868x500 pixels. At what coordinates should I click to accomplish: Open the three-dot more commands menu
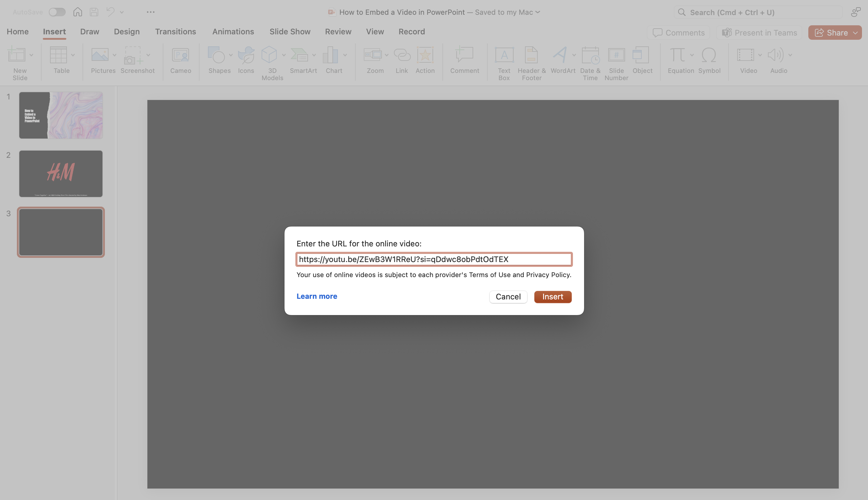(150, 12)
